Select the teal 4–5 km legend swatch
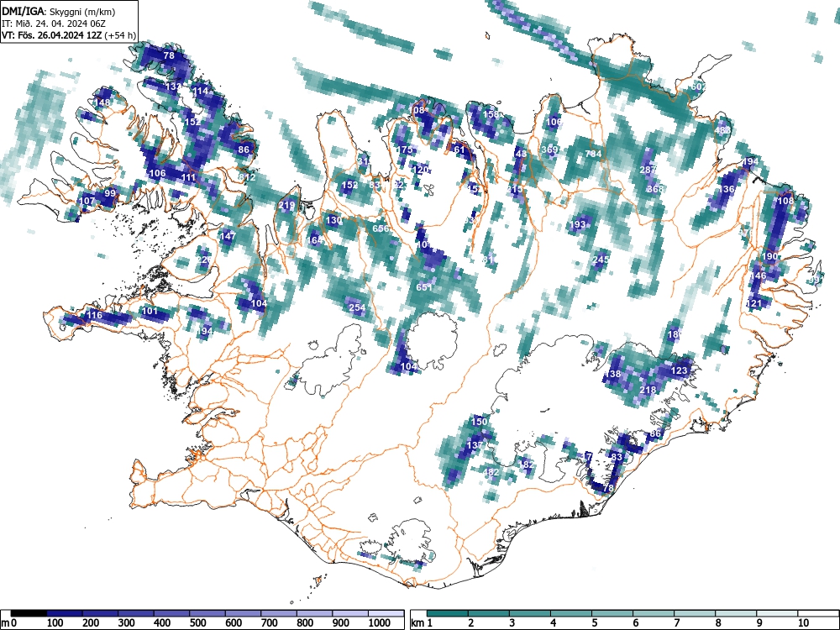 (571, 613)
